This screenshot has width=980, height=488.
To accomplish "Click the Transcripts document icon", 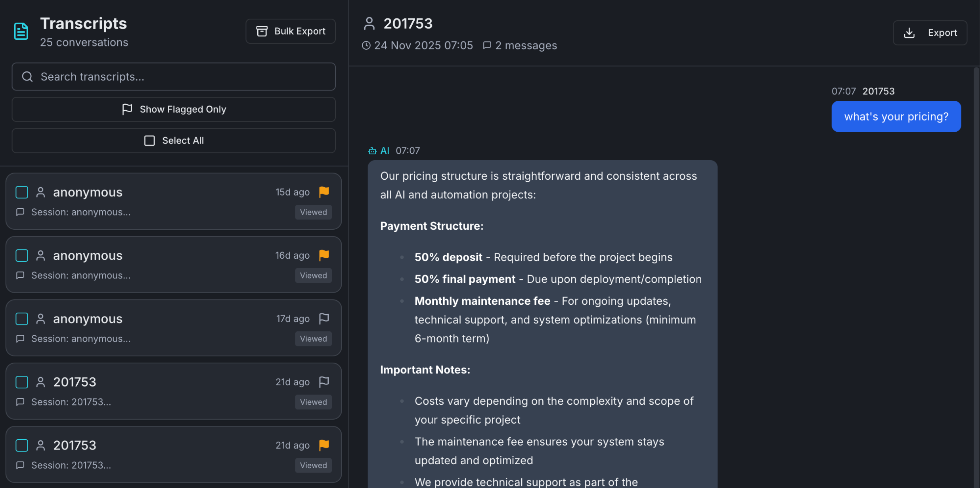I will tap(21, 31).
